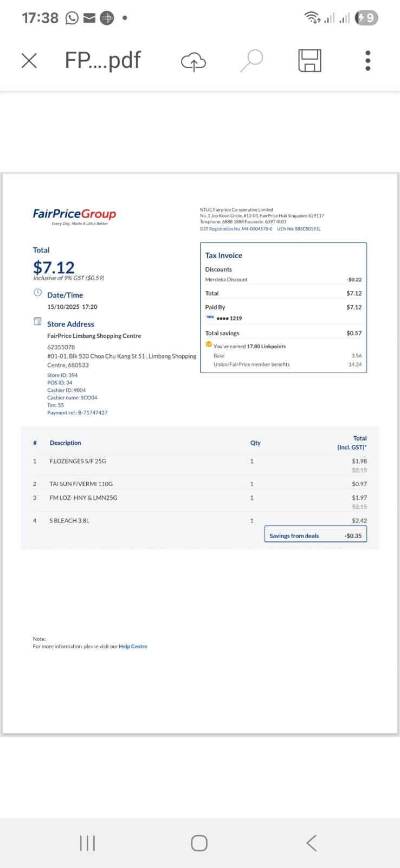Viewport: 400px width, 868px height.
Task: Tap the FP....pdf file title
Action: [x=102, y=60]
